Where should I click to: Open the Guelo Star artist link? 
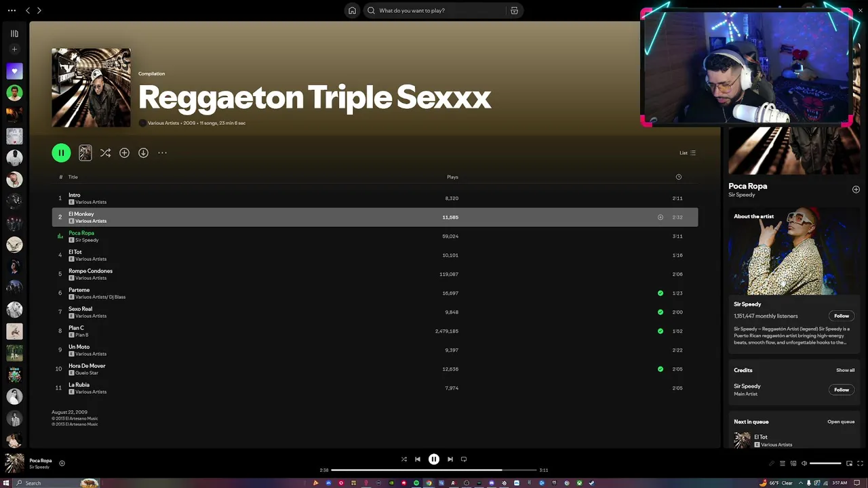coord(87,373)
